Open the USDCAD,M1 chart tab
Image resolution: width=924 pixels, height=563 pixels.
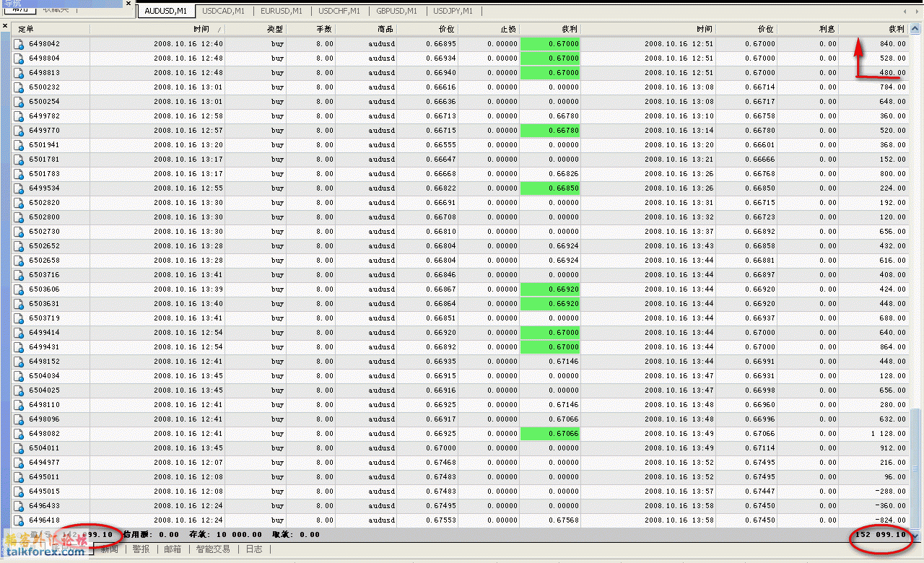(x=223, y=11)
